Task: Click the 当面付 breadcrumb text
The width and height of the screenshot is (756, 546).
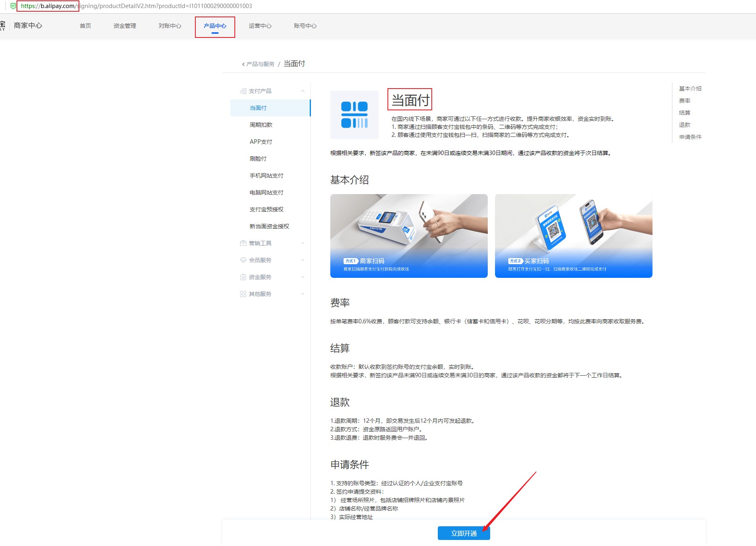Action: 294,64
